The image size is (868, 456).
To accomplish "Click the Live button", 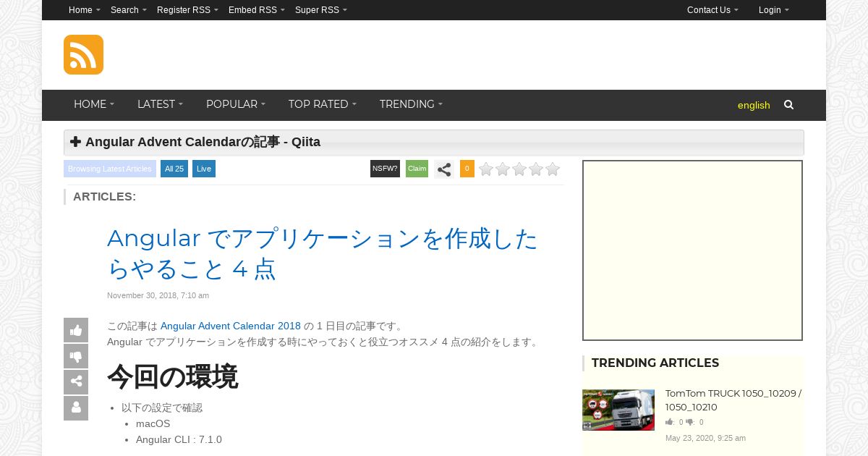I will 204,169.
